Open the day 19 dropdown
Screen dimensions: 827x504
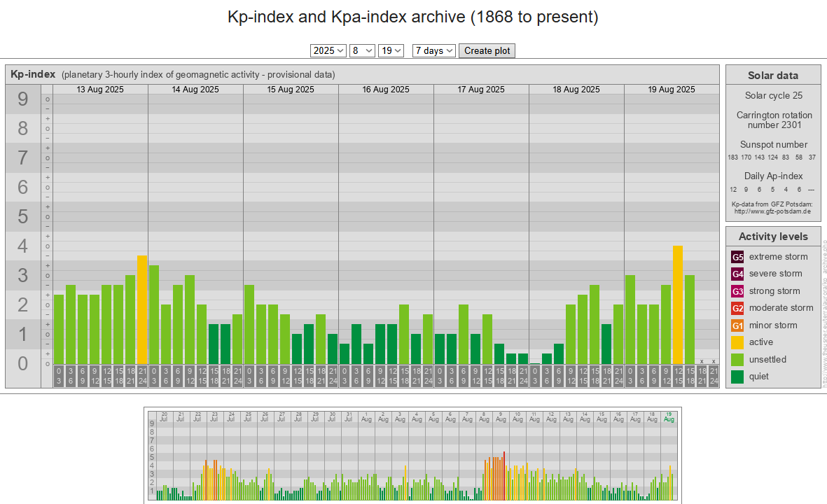point(391,50)
